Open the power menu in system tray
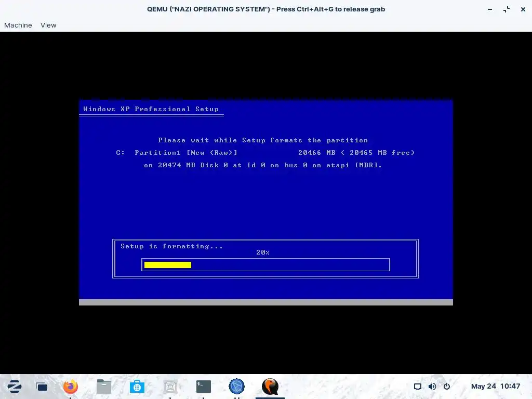The height and width of the screenshot is (399, 532). pos(447,387)
